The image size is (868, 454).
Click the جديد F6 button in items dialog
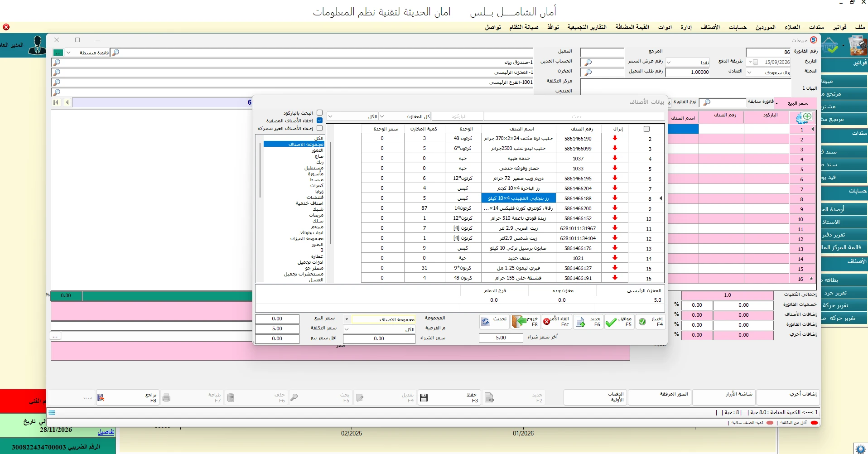588,322
